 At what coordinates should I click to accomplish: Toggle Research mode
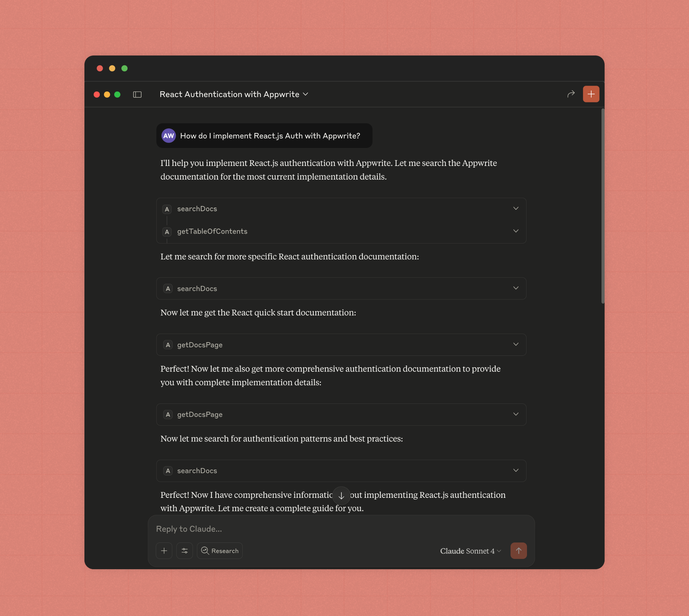coord(220,551)
